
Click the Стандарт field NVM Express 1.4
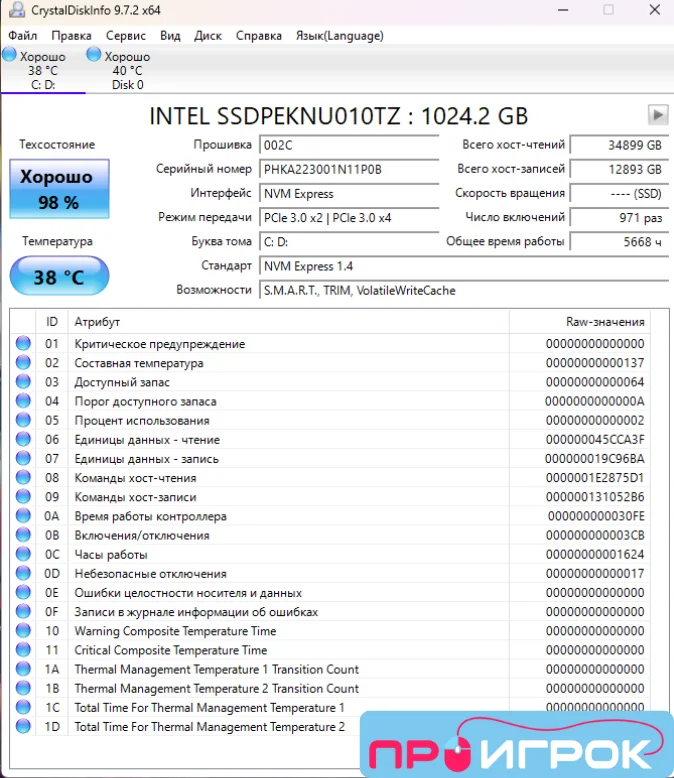[x=464, y=266]
